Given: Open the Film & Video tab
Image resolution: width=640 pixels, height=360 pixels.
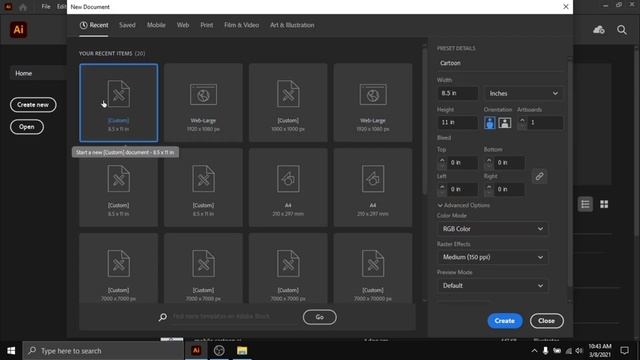Looking at the screenshot, I should [x=242, y=25].
